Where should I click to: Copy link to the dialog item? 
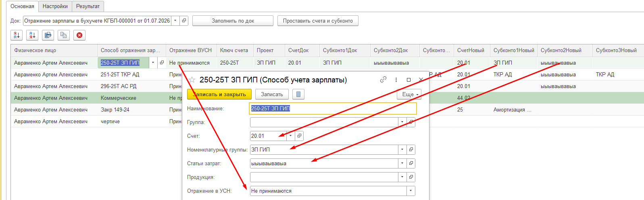coord(383,80)
